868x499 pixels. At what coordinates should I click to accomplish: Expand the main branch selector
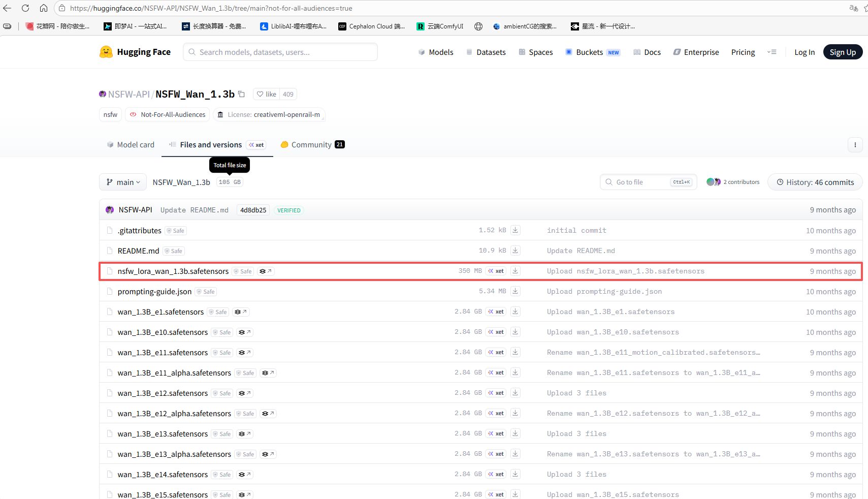(x=123, y=182)
